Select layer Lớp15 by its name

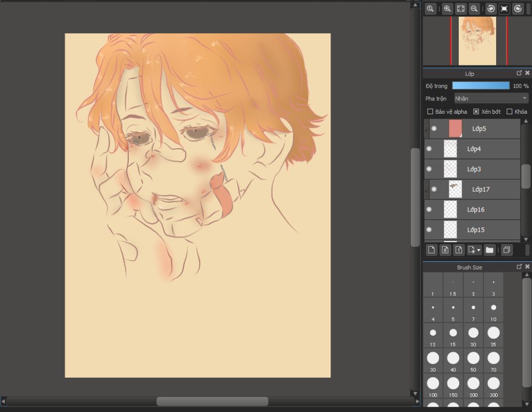point(476,230)
